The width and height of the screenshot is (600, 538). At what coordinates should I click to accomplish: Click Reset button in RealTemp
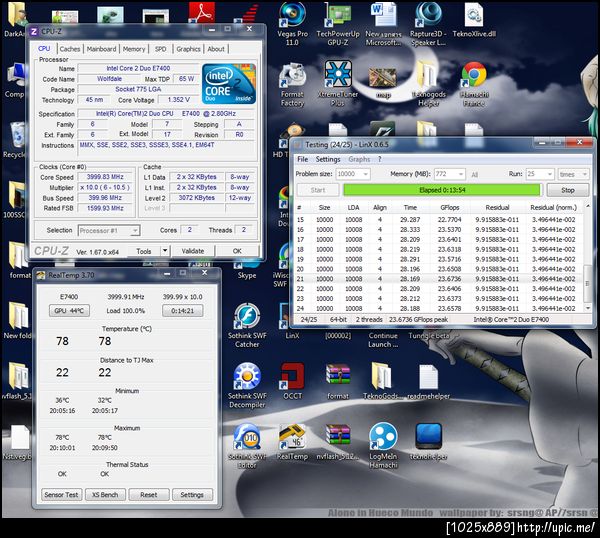pyautogui.click(x=148, y=495)
